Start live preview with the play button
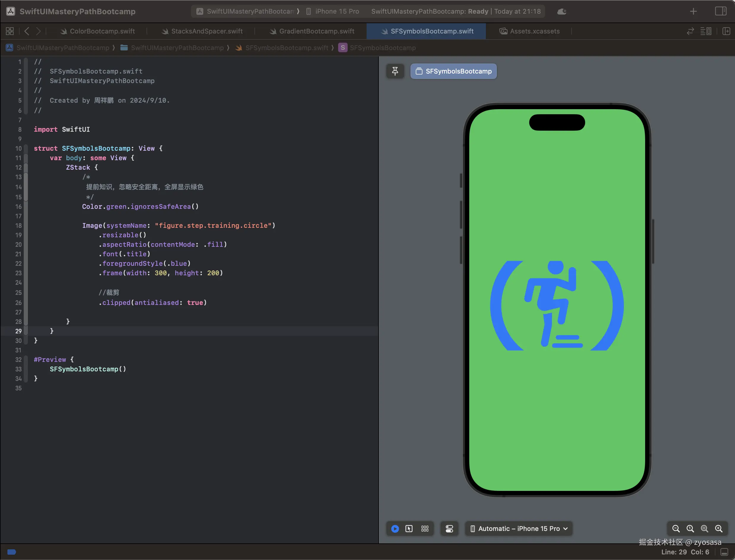 coord(395,529)
